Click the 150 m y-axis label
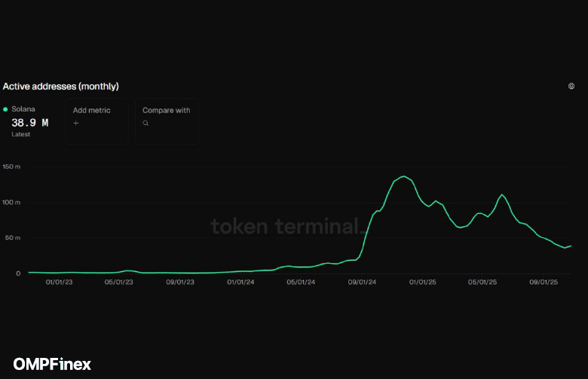This screenshot has width=588, height=379. click(11, 167)
